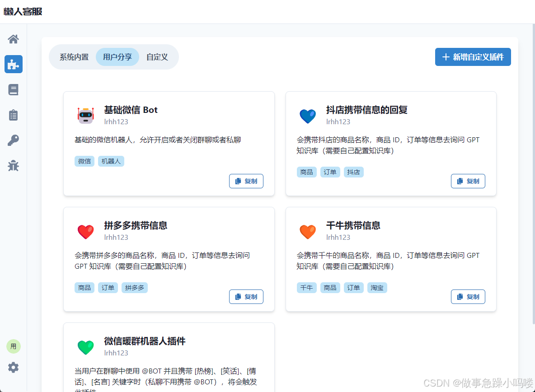The height and width of the screenshot is (392, 535).
Task: Copy the 抖店携带信息的回复 plugin
Action: click(468, 181)
